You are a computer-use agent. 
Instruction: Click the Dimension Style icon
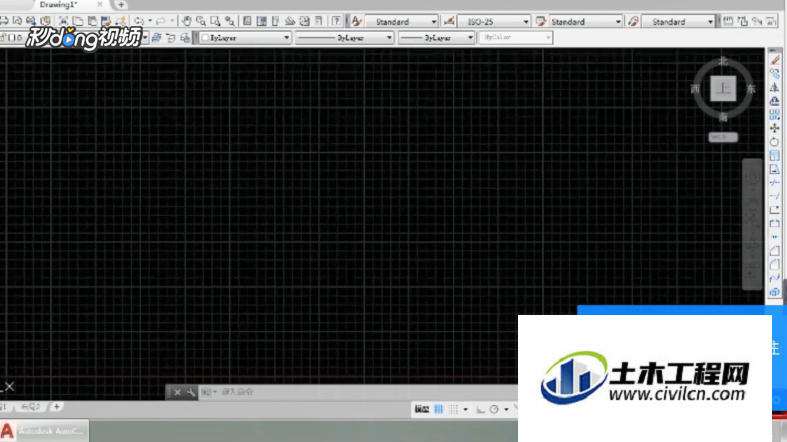pos(449,21)
